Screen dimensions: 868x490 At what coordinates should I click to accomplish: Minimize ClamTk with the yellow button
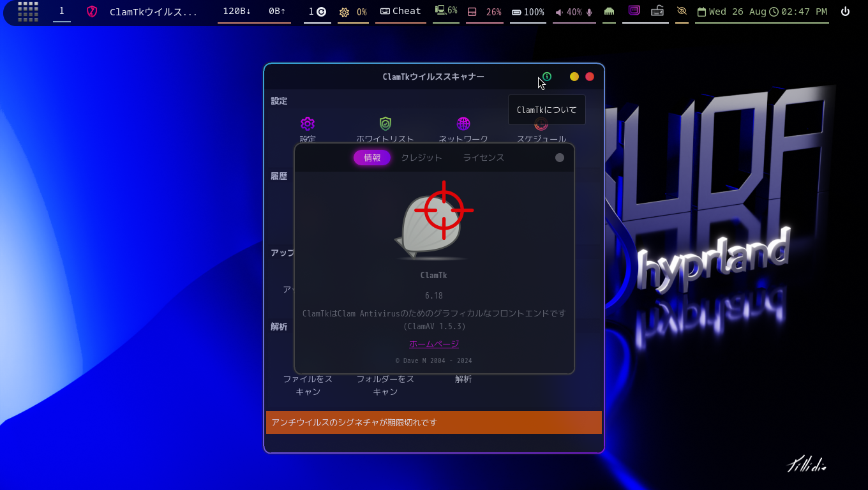(574, 77)
